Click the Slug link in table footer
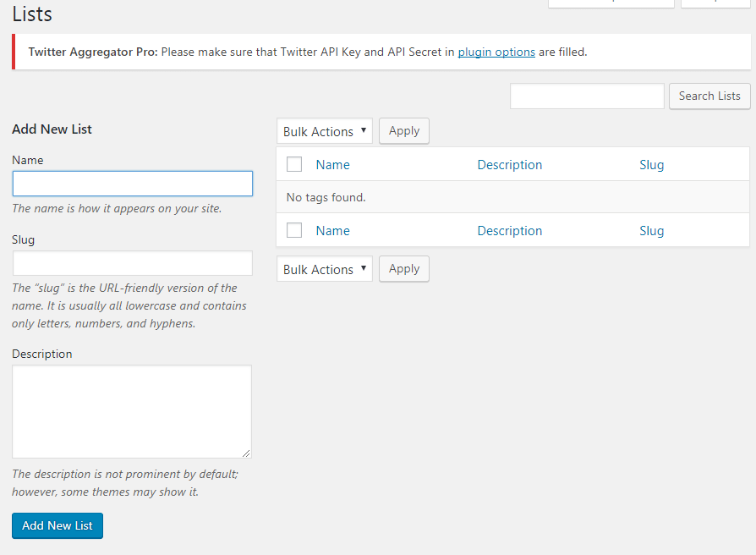This screenshot has width=756, height=555. pyautogui.click(x=651, y=231)
